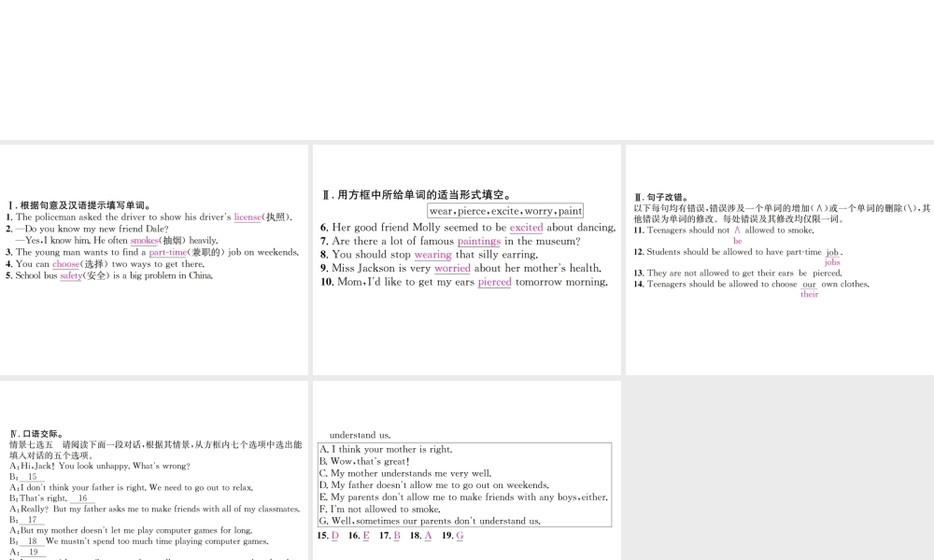The width and height of the screenshot is (934, 560).
Task: Click the answer word 'wearing' in sentence 8
Action: [x=433, y=255]
